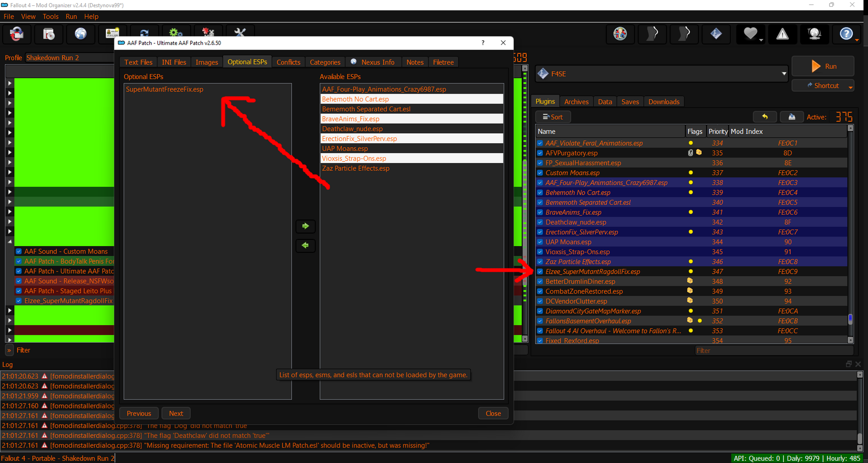Open the instance manager toolbar icon
The height and width of the screenshot is (463, 868).
17,34
